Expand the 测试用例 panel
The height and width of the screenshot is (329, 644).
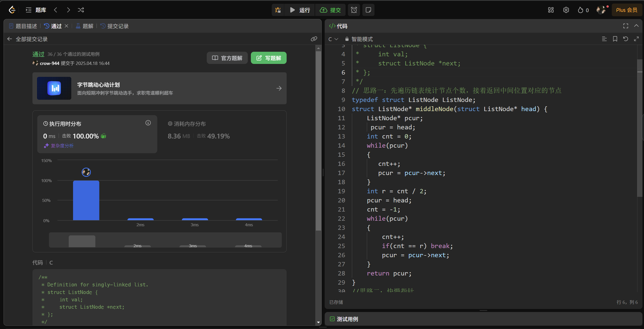(347, 319)
